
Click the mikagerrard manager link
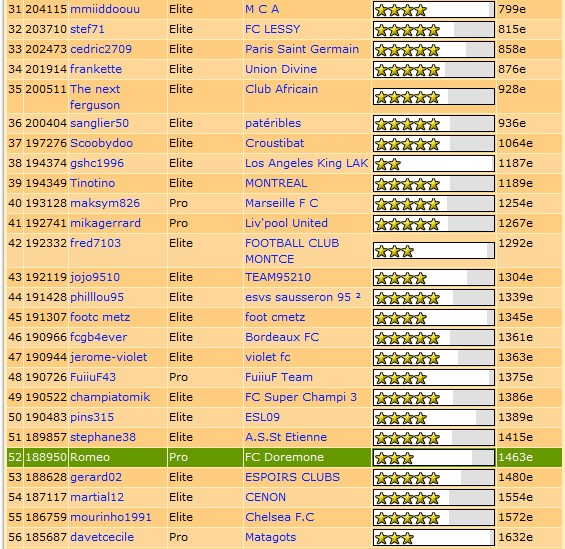105,223
